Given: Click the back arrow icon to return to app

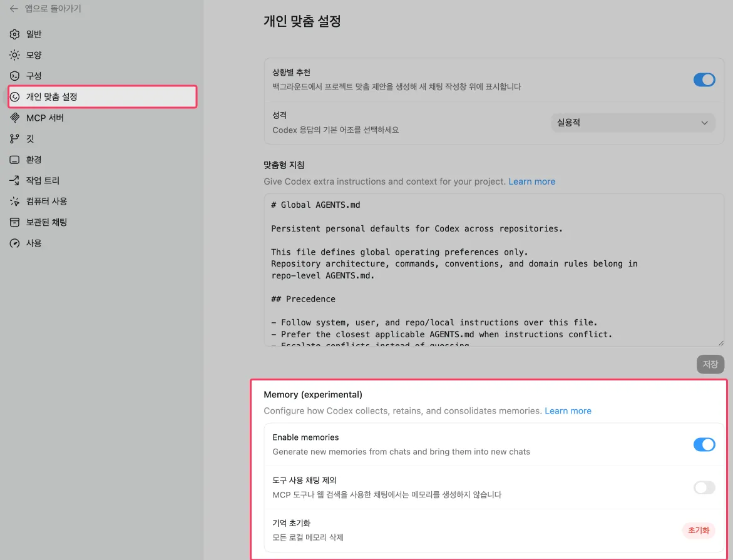Looking at the screenshot, I should (14, 9).
